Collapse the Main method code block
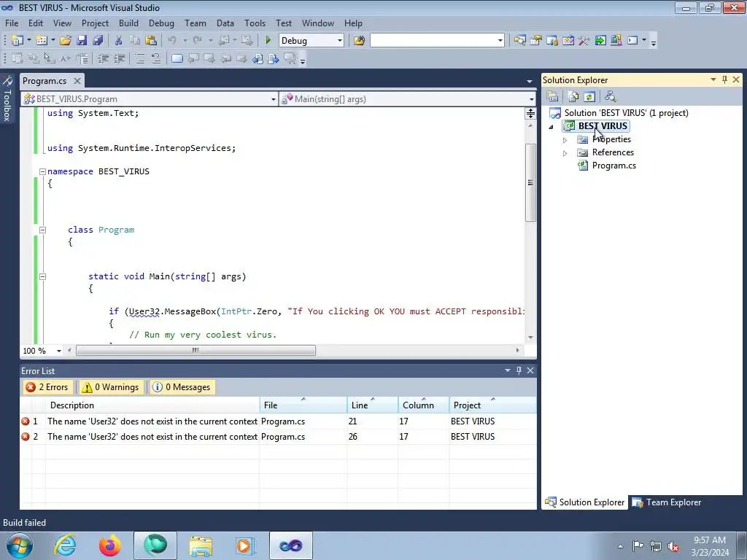 click(42, 276)
